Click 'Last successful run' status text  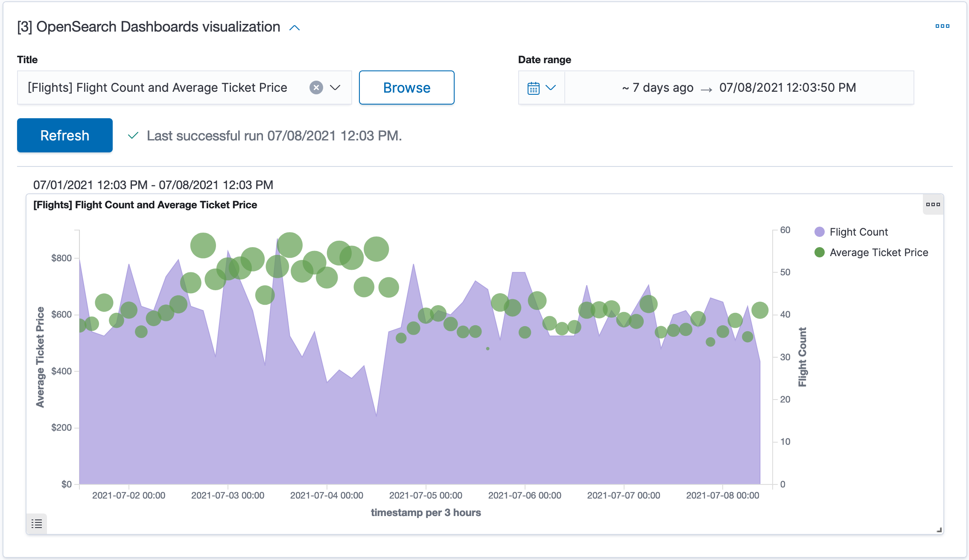tap(274, 136)
